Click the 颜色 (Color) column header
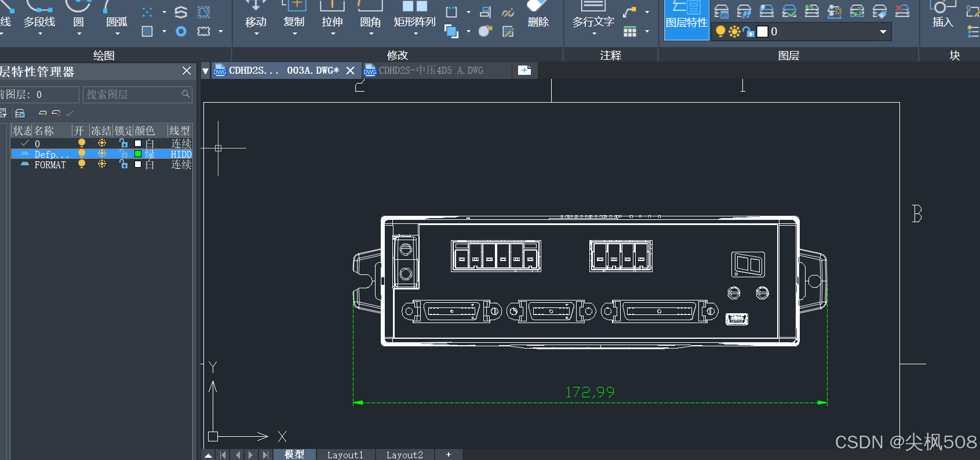Image resolution: width=980 pixels, height=460 pixels. [150, 131]
